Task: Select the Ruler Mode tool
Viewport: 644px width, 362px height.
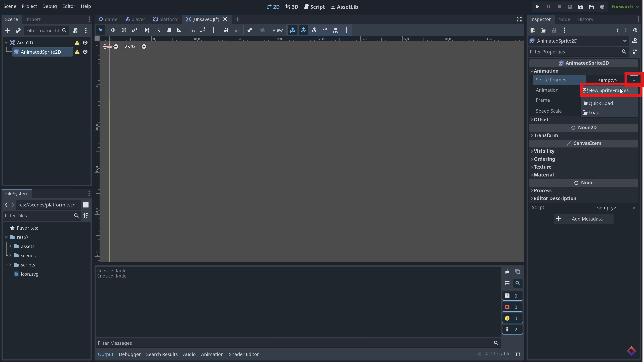Action: 179,30
